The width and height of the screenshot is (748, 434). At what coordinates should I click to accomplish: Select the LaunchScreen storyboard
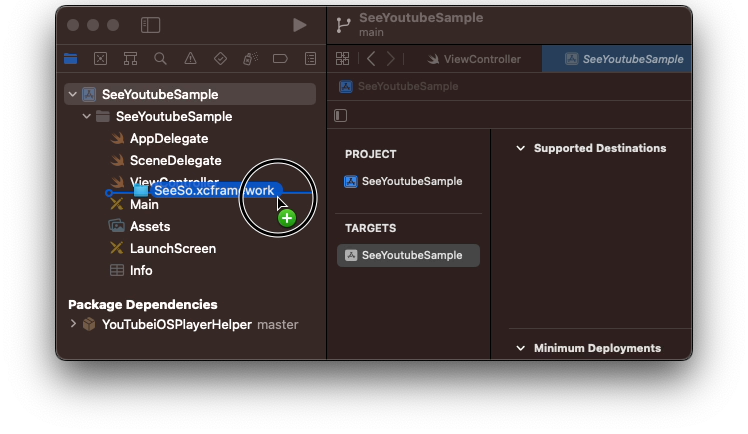click(173, 248)
